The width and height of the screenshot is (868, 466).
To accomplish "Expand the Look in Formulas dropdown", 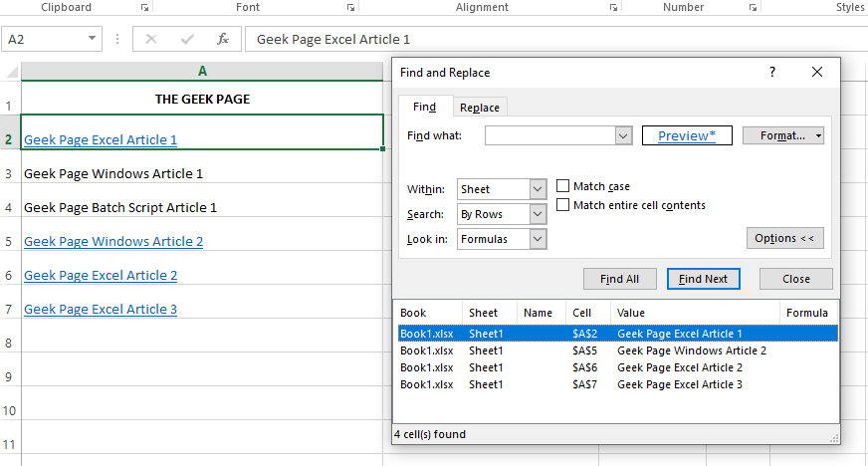I will coord(538,239).
